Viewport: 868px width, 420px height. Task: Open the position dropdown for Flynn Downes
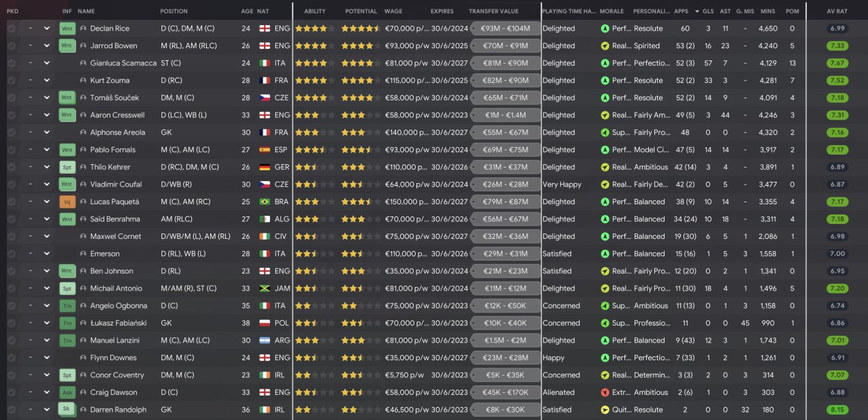click(x=46, y=358)
